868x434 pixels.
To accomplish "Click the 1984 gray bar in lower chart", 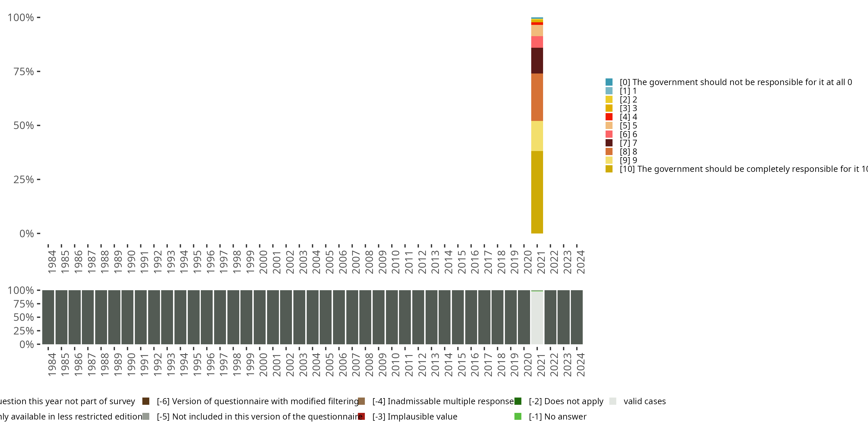I will coord(48,317).
